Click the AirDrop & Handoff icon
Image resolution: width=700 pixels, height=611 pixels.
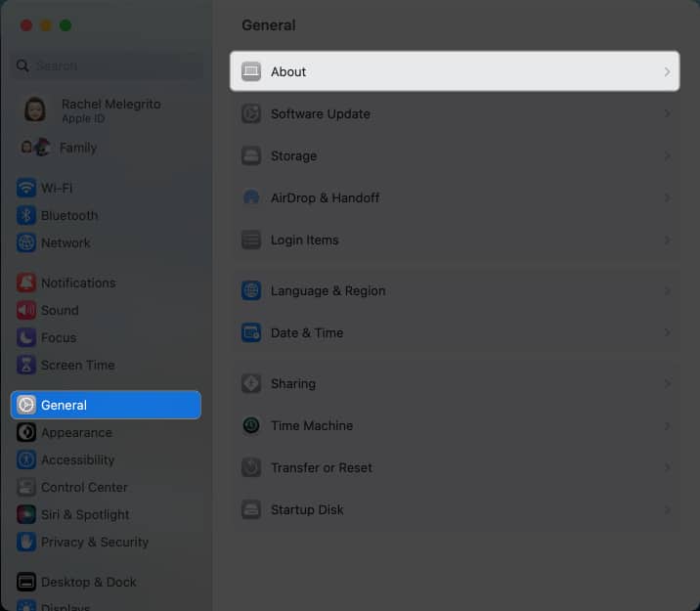251,197
